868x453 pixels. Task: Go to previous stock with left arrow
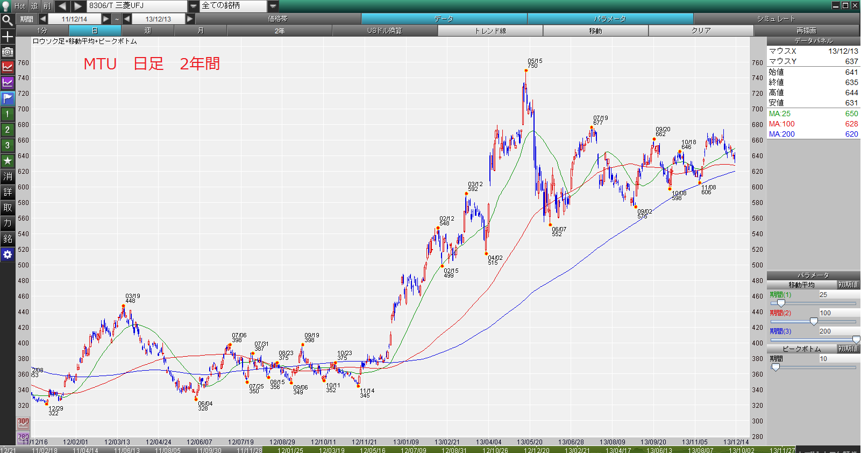[62, 6]
